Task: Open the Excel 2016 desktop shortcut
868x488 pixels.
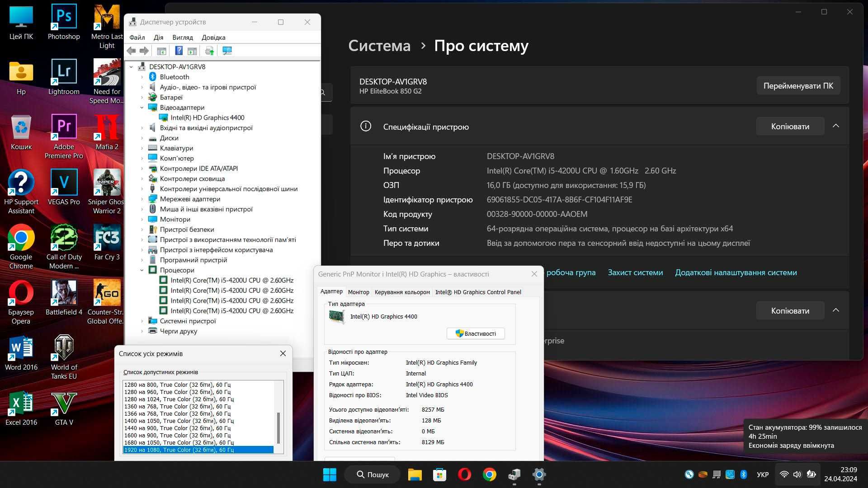Action: pyautogui.click(x=21, y=408)
